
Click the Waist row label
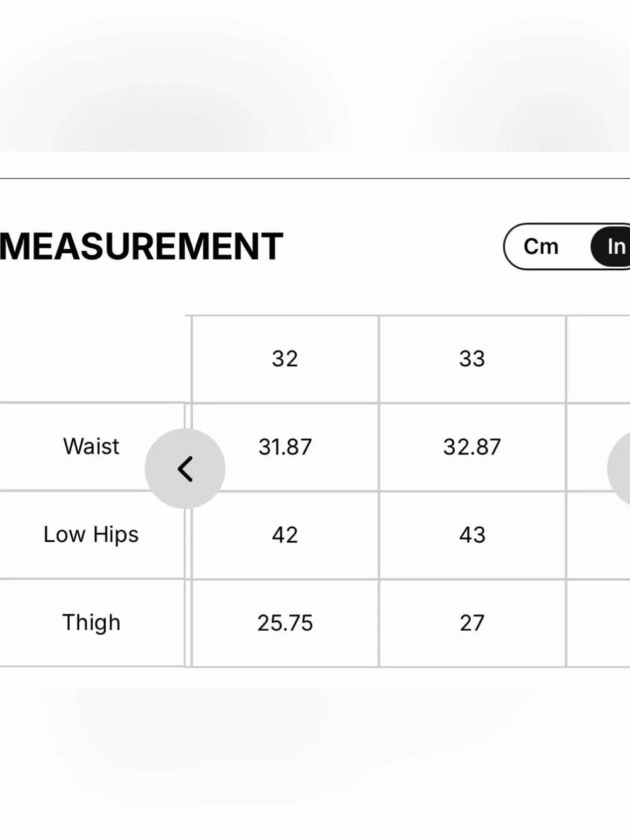[91, 446]
